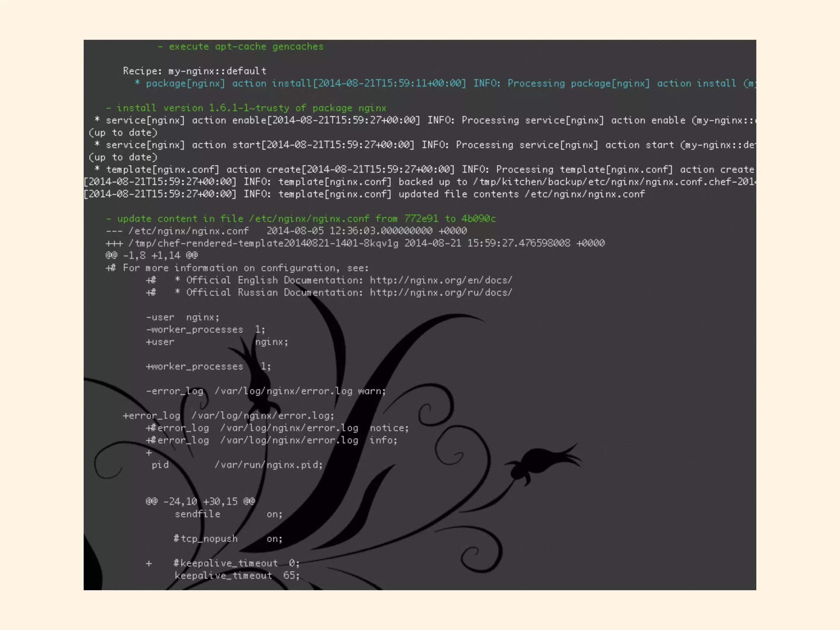Screen dimensions: 840x630
Task: Click the '@@ -24,10 +30,15 @@' diff header
Action: [201, 502]
